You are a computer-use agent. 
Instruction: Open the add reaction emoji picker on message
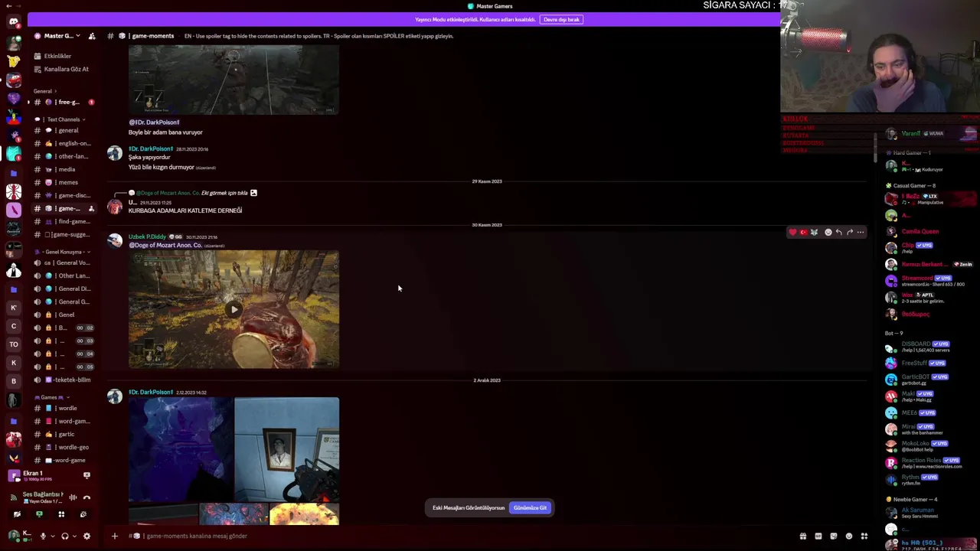(x=828, y=232)
